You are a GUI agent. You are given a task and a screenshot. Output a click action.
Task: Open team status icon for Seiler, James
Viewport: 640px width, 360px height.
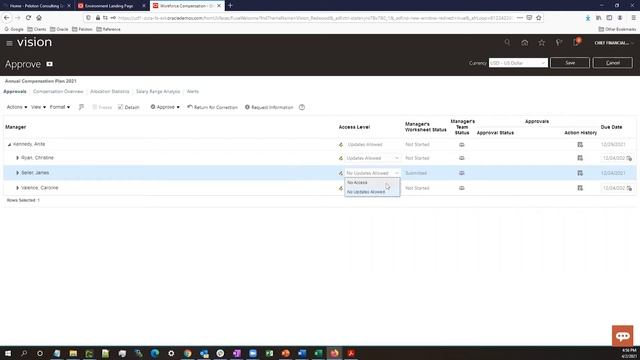[x=462, y=173]
